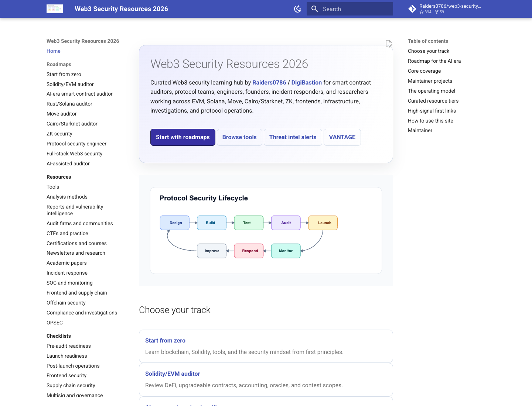Image resolution: width=532 pixels, height=406 pixels.
Task: Jump to Roadmap for the AI era
Action: [x=434, y=61]
